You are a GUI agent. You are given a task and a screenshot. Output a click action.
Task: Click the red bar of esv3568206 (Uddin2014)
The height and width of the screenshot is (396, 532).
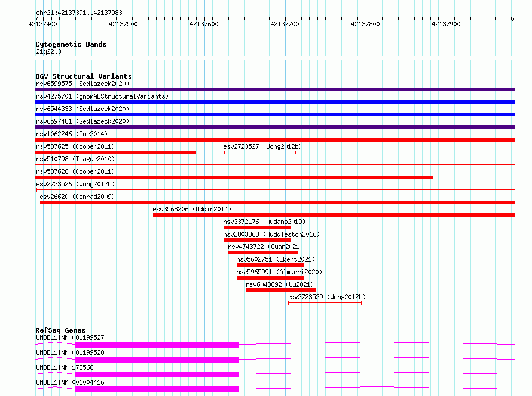(x=334, y=215)
